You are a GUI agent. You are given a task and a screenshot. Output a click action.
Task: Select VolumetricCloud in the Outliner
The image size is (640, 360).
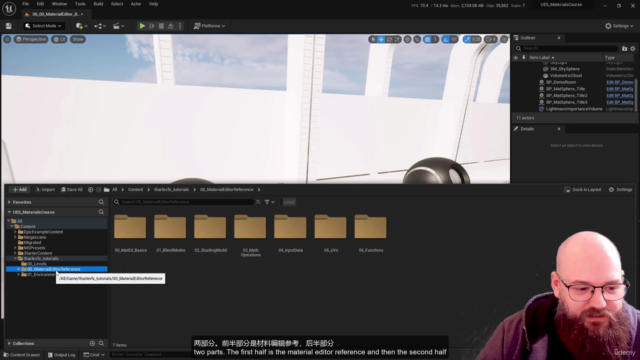click(565, 76)
